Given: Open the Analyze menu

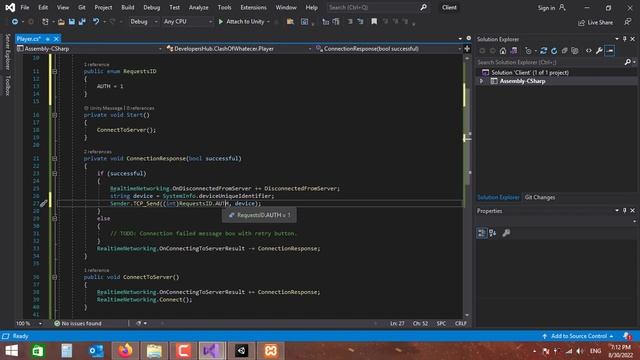Looking at the screenshot, I should pos(198,8).
